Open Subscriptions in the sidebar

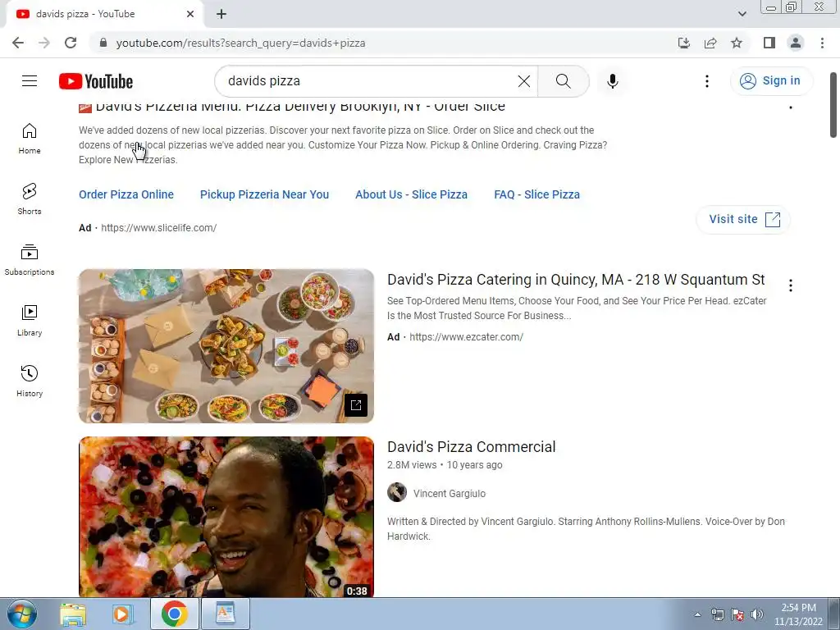(30, 260)
